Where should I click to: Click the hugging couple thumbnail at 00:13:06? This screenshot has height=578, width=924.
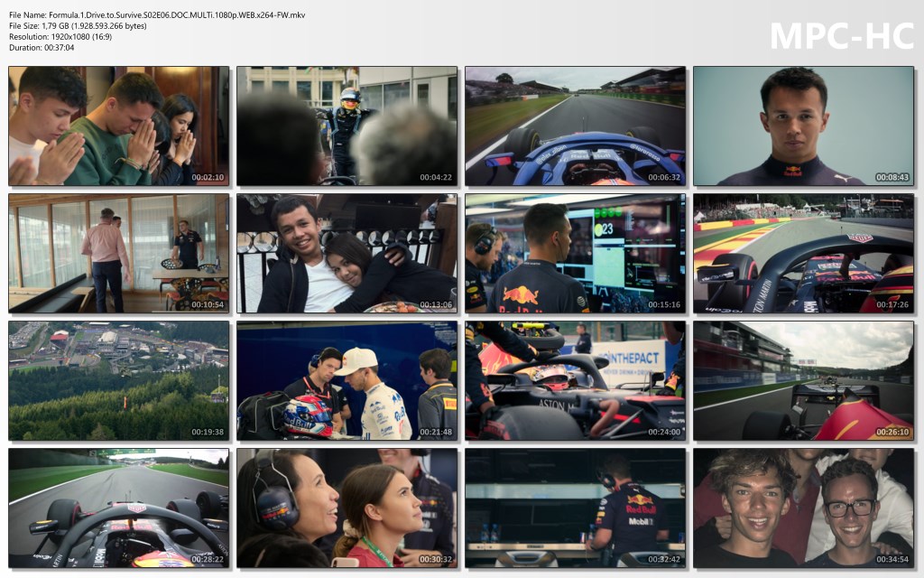(347, 253)
